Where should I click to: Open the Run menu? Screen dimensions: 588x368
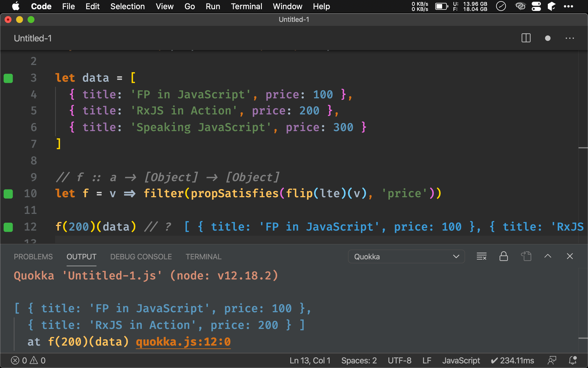point(213,6)
